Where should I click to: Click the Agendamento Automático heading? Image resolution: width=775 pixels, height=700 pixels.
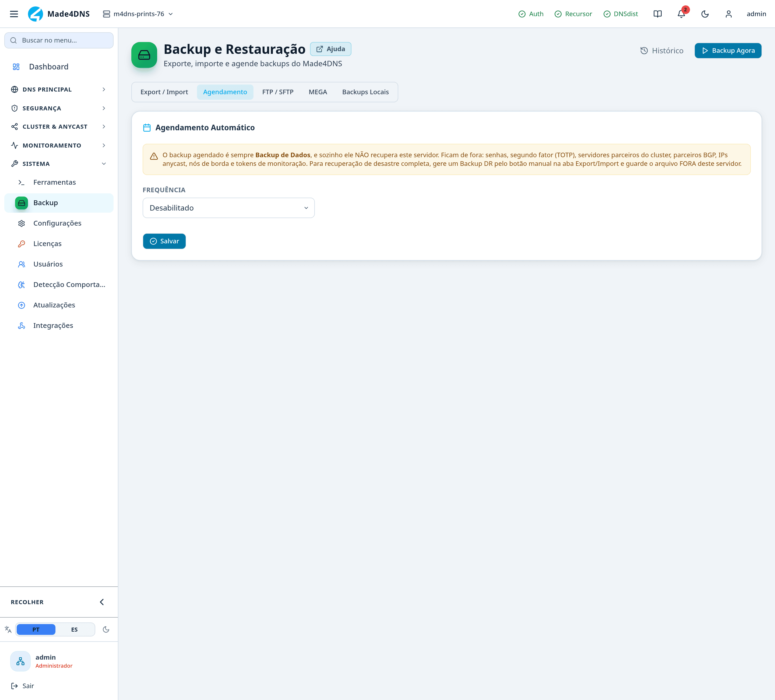point(205,127)
